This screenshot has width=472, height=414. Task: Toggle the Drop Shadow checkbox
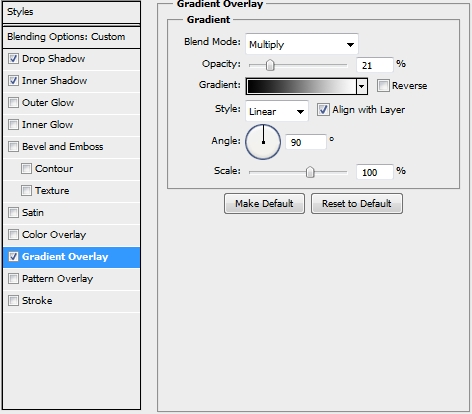click(x=13, y=59)
